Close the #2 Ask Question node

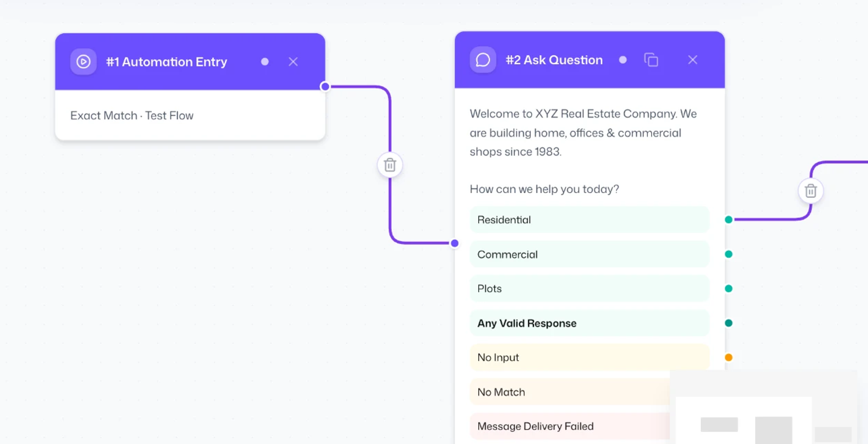click(693, 60)
